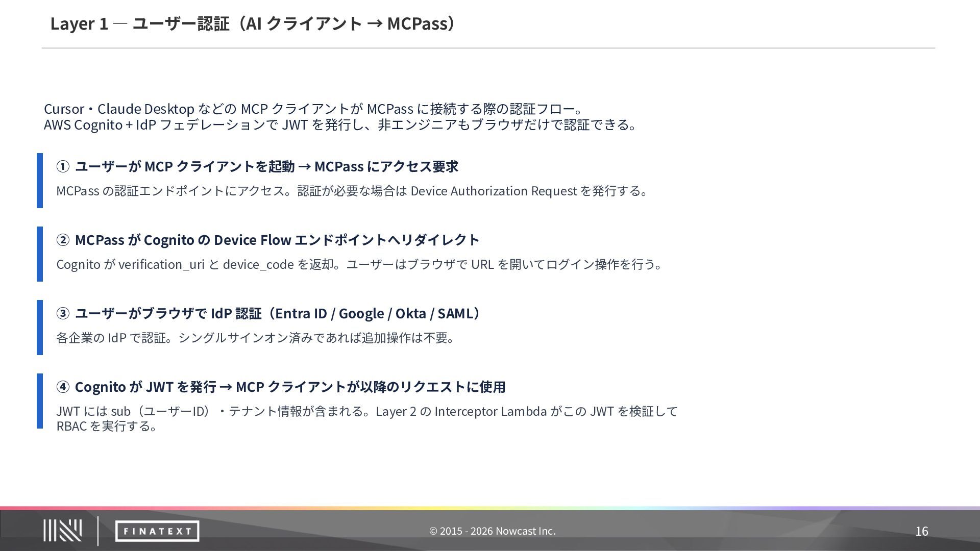Click the slide title Layer 1 heading
The width and height of the screenshot is (980, 551).
(253, 23)
